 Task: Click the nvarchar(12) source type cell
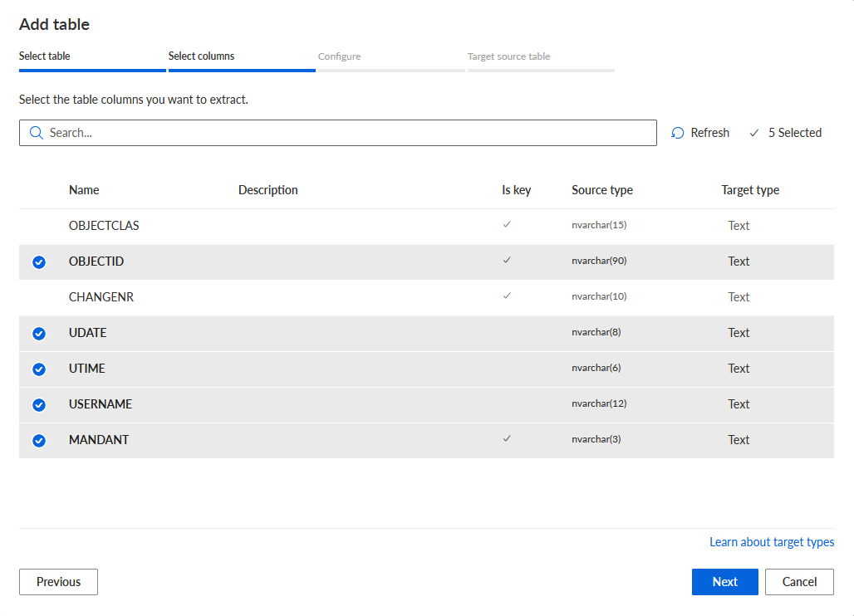pos(599,403)
